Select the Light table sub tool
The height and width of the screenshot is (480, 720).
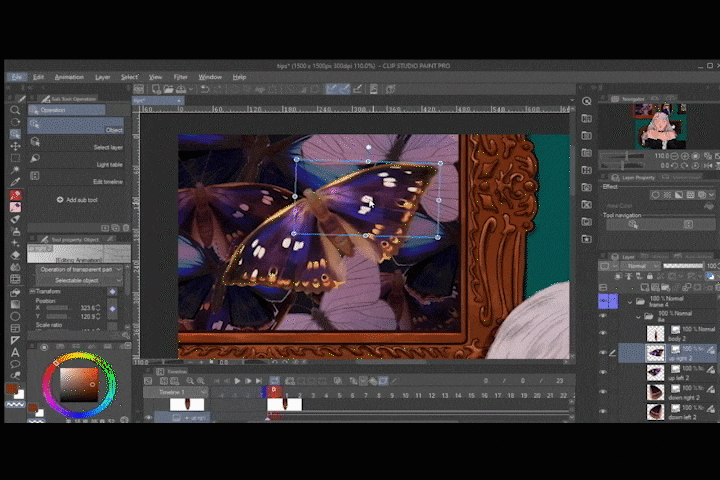tap(76, 160)
